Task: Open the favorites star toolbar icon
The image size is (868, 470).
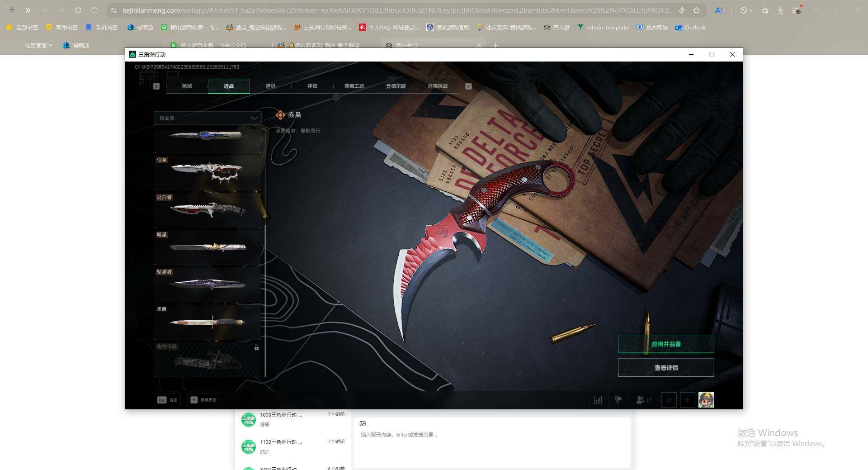Action: point(765,10)
